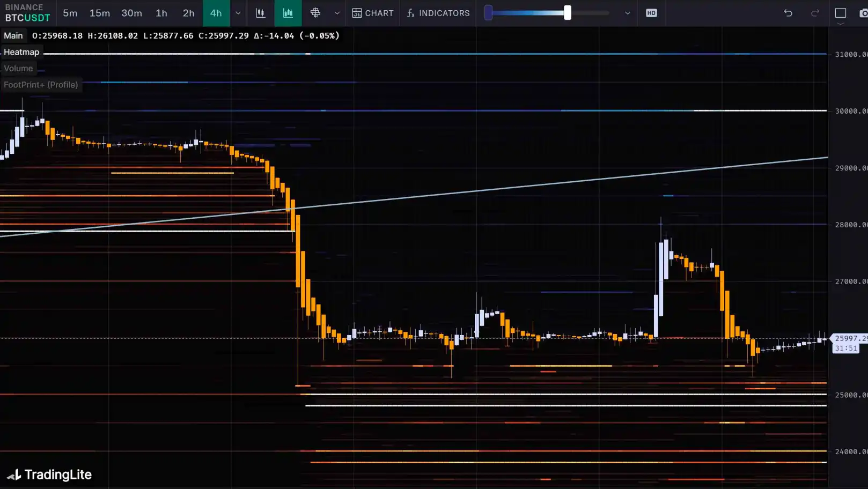Click the undo arrow icon

tap(788, 13)
